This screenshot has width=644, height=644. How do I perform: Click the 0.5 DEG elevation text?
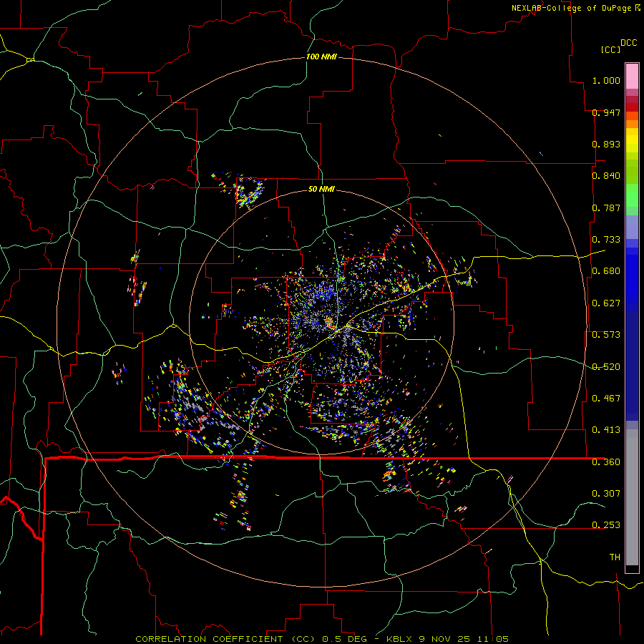pos(345,639)
